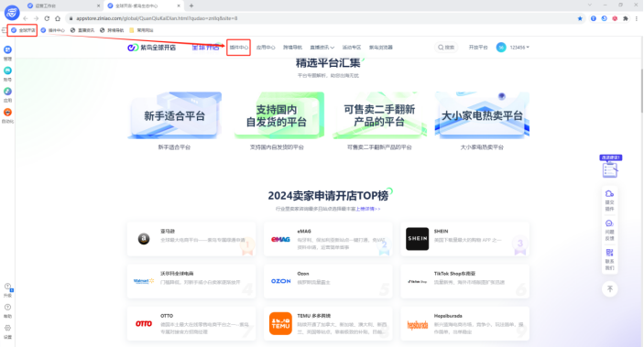Click the home icon in toolbar

click(58, 18)
